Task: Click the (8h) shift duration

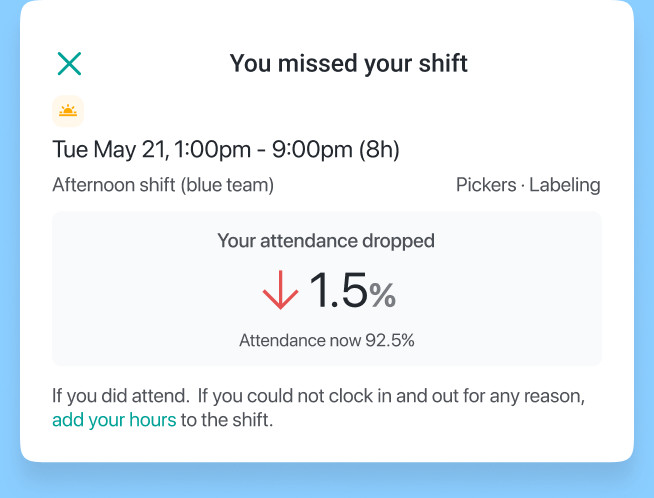Action: pos(379,151)
